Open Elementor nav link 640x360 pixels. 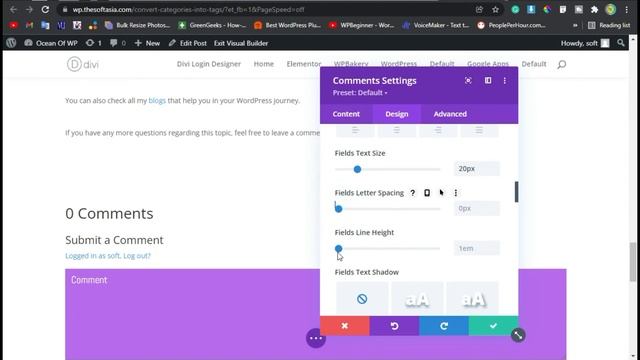click(x=304, y=64)
